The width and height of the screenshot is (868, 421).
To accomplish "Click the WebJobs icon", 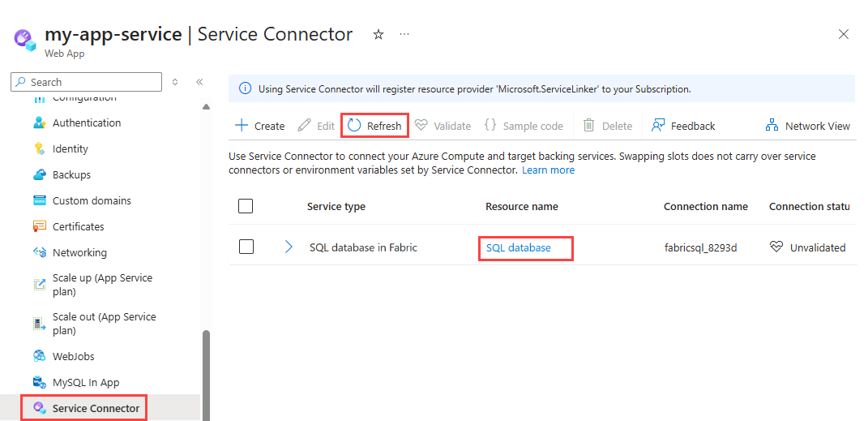I will point(39,357).
